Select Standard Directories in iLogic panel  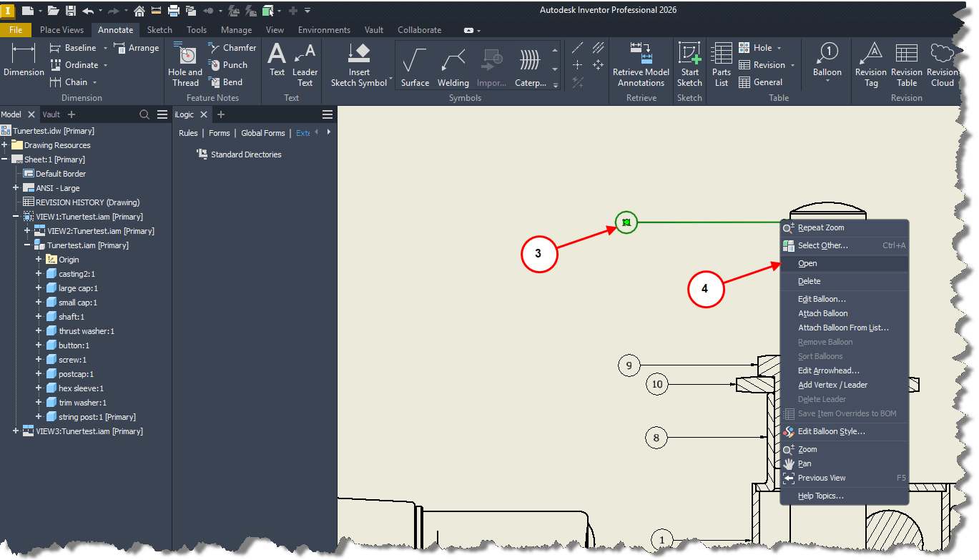tap(246, 154)
